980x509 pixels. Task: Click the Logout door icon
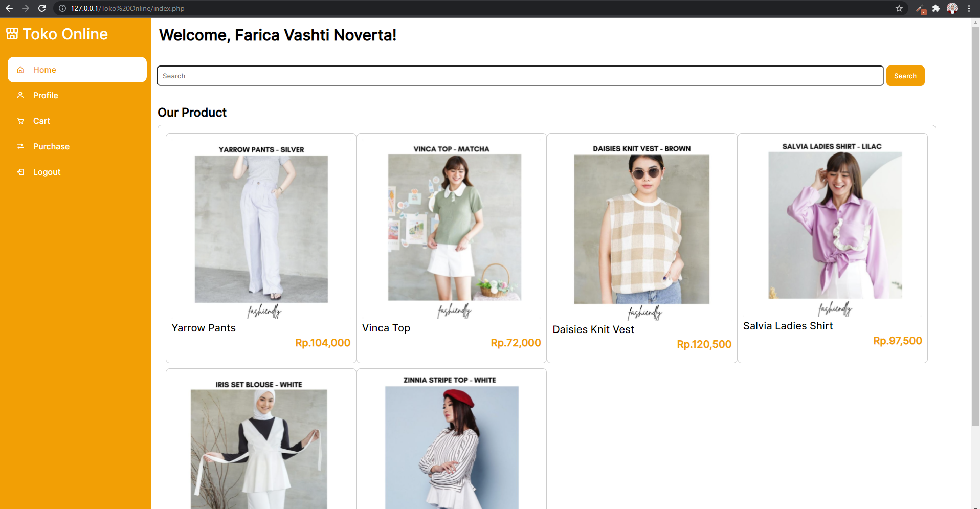(x=20, y=172)
